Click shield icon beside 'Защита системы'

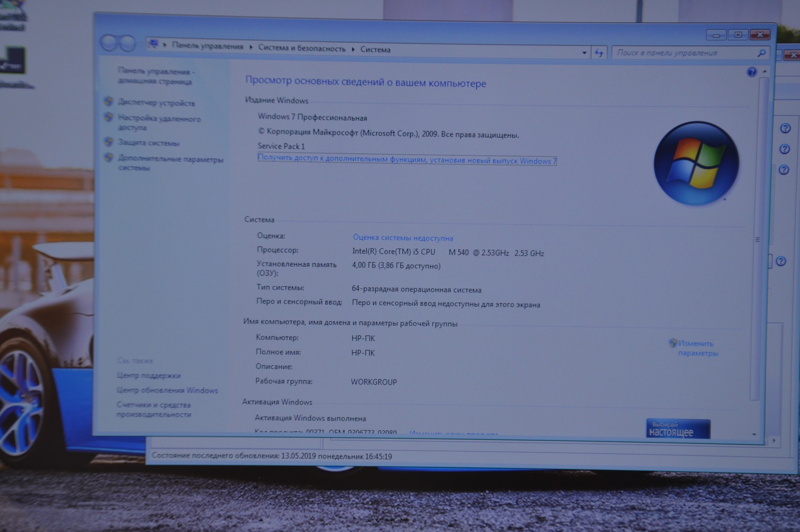109,142
